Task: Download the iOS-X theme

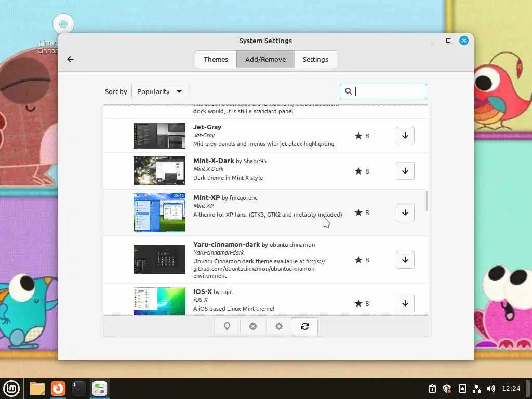Action: (405, 303)
